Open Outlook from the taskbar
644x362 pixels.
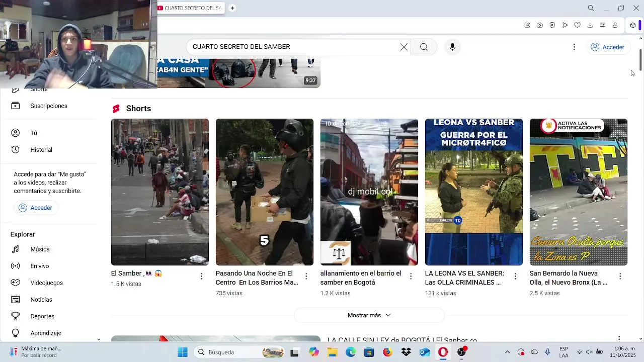424,352
